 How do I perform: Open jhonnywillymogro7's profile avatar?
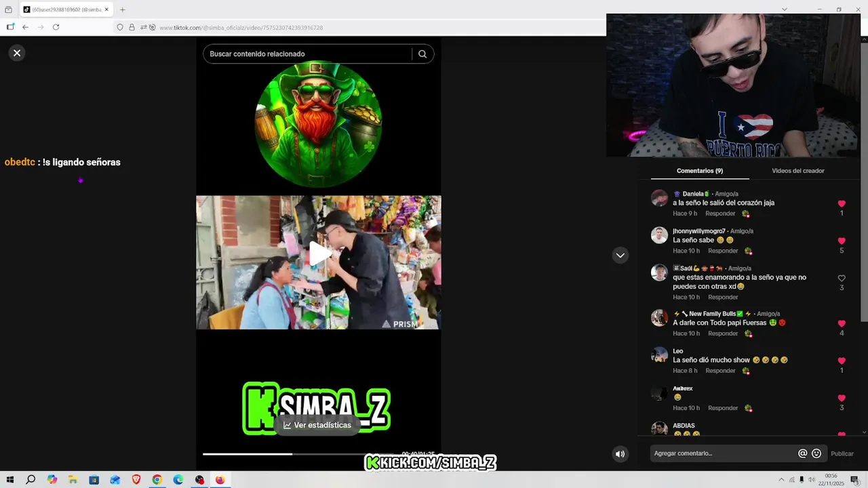tap(659, 235)
